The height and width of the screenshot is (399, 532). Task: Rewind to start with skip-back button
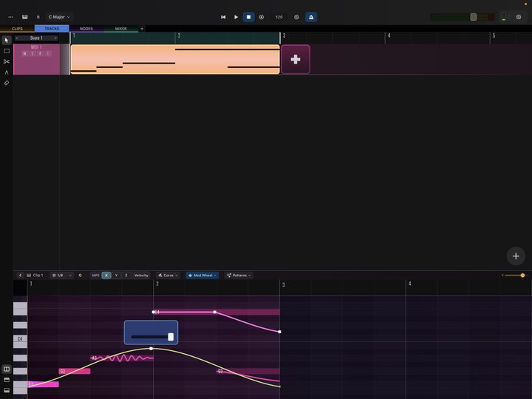(x=223, y=17)
